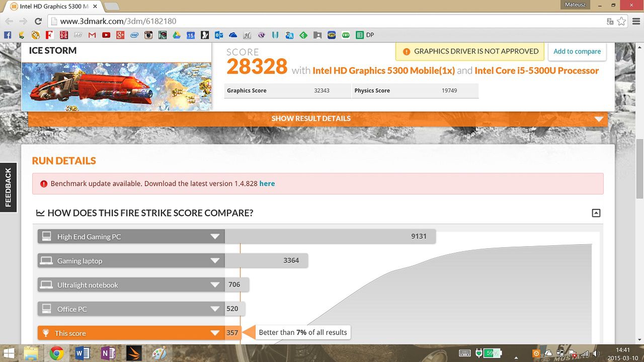Viewport: 644px width, 362px height.
Task: Expand the Ultralight notebook dropdown
Action: point(215,285)
